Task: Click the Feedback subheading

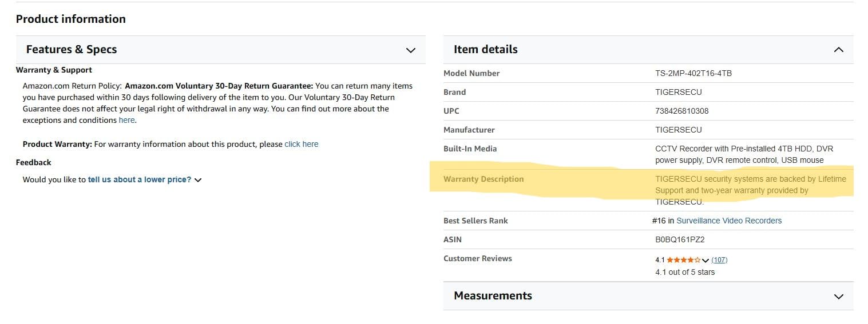Action: [x=34, y=162]
